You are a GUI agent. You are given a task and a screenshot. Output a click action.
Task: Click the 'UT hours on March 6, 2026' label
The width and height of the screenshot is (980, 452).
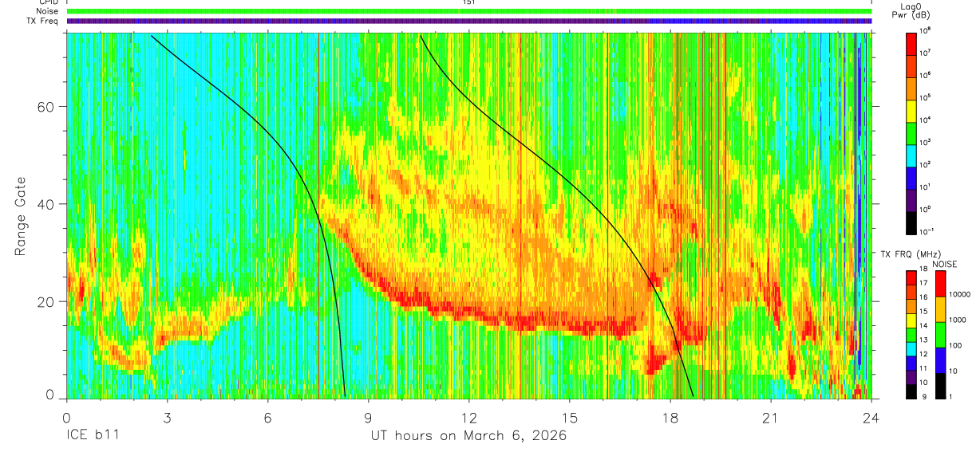[469, 436]
